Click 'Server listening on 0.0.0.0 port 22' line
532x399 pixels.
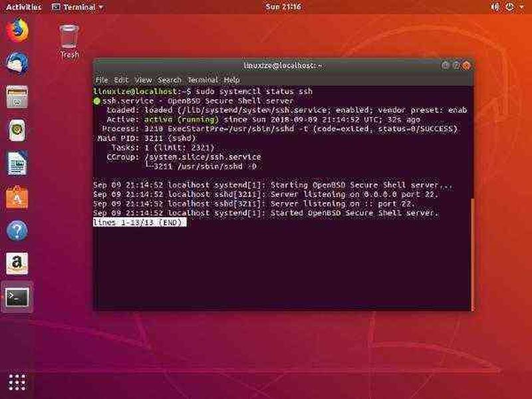(265, 194)
